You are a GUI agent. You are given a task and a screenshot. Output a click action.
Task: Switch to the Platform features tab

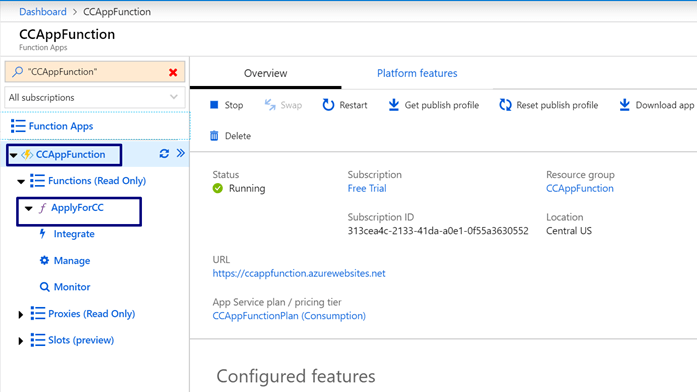(417, 73)
